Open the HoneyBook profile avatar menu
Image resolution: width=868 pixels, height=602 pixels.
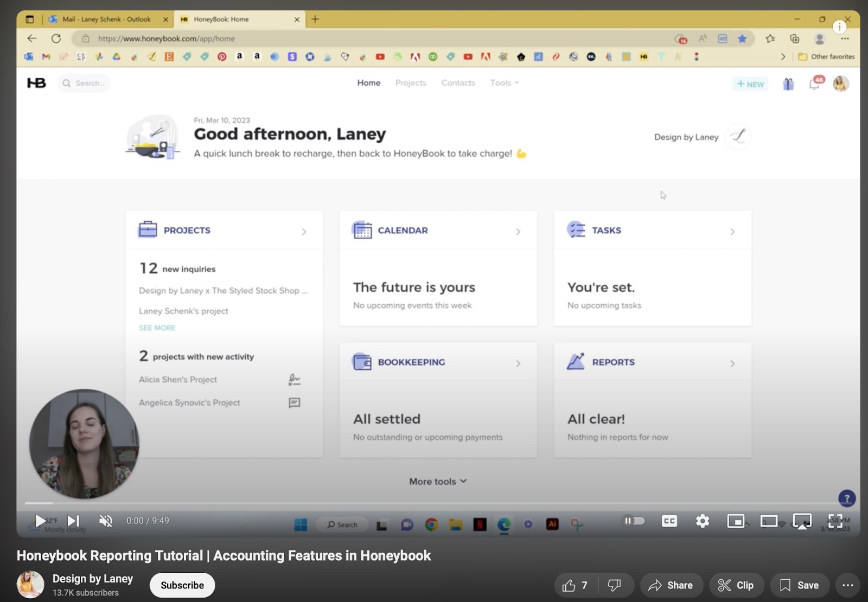coord(841,84)
